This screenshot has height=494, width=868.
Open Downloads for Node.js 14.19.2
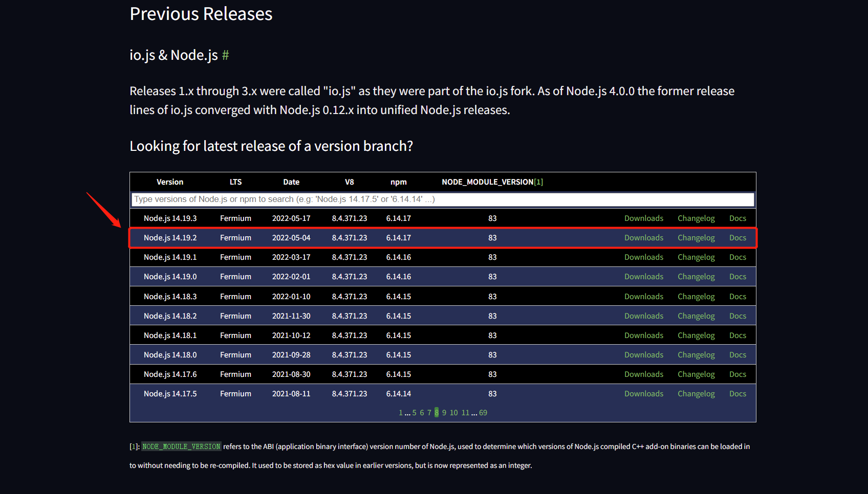(x=643, y=238)
